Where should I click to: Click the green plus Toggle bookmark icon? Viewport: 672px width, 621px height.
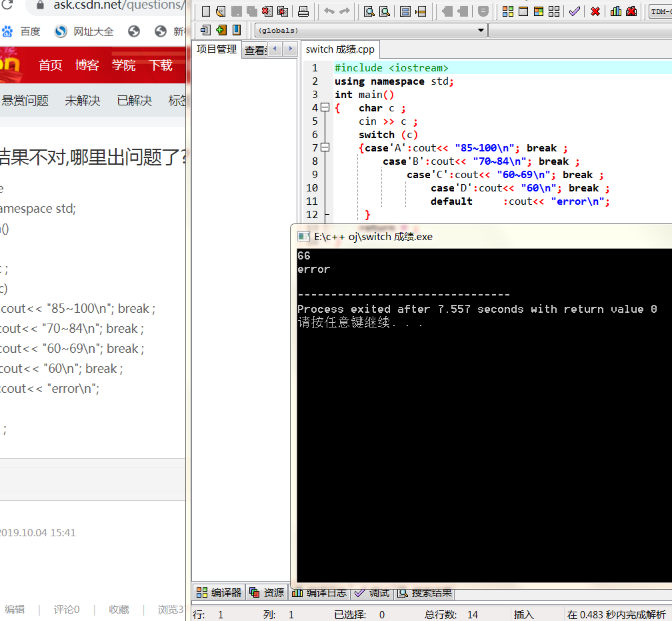tap(221, 30)
